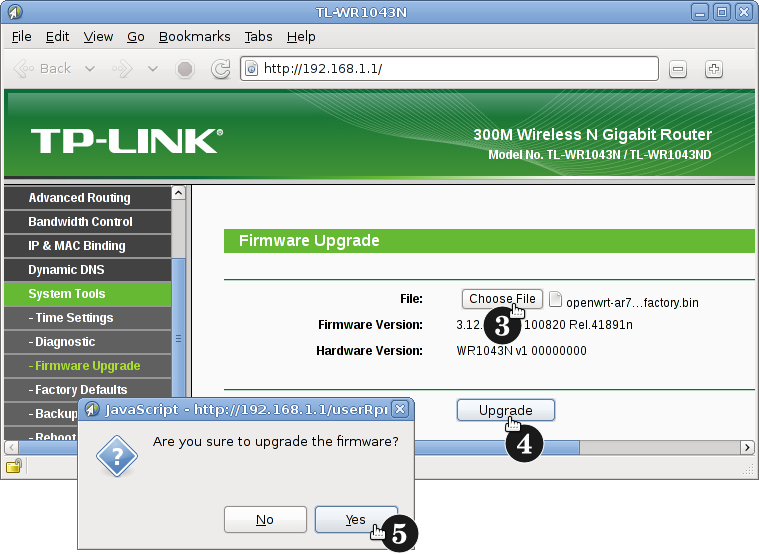
Task: Close the JavaScript confirmation dialog
Action: point(400,410)
